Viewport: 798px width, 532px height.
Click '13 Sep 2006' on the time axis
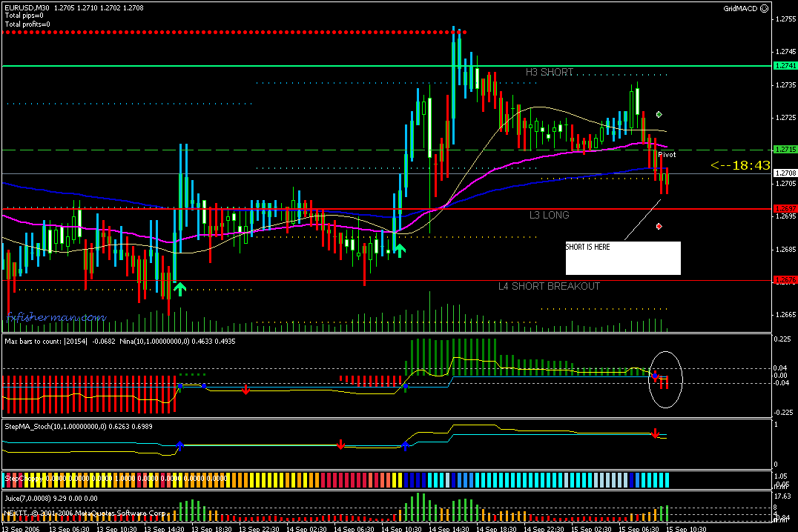click(x=21, y=529)
